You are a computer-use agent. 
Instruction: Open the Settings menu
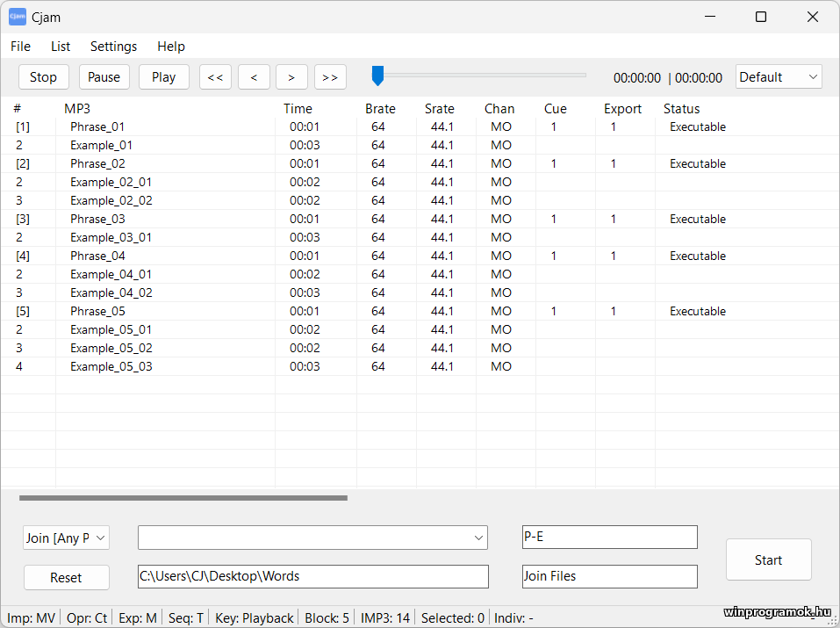point(113,47)
